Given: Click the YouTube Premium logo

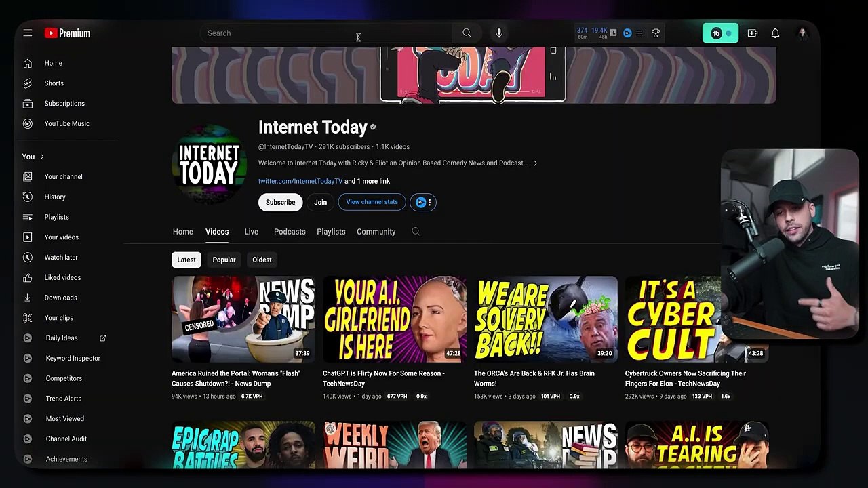Looking at the screenshot, I should point(67,33).
